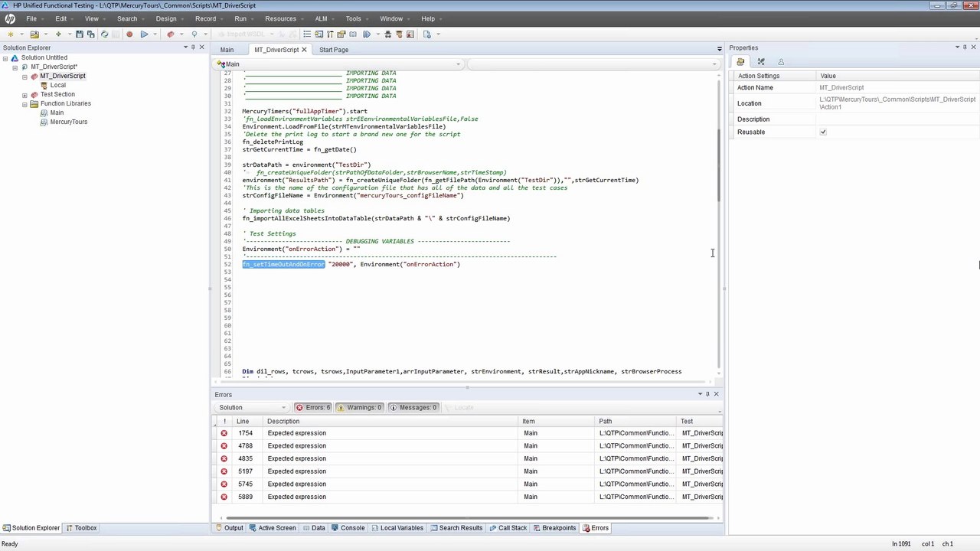Viewport: 980px width, 551px height.
Task: Click the HP logo icon
Action: [x=10, y=18]
